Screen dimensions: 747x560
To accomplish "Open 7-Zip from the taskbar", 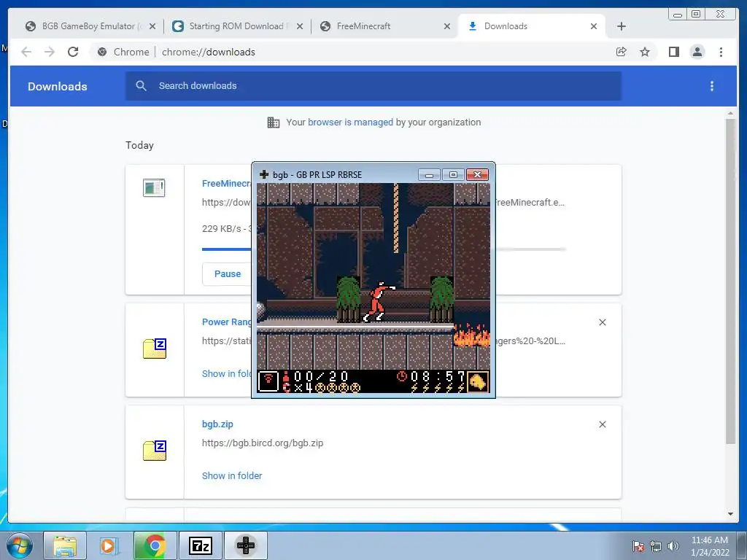I will point(200,545).
